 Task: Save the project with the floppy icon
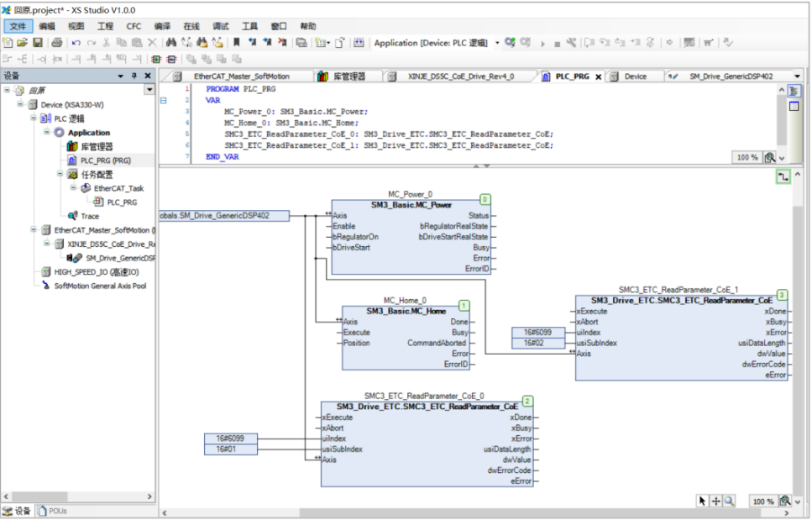coord(38,43)
